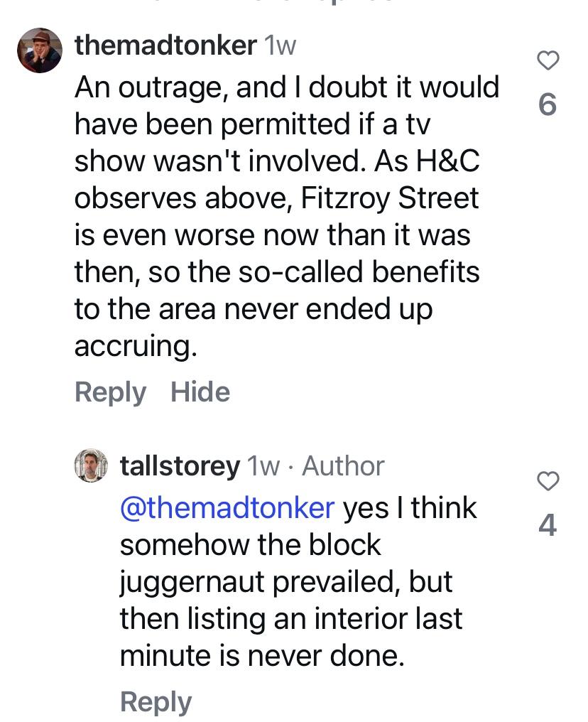Tap "Fitzroy Street" in the comment text

[x=390, y=198]
